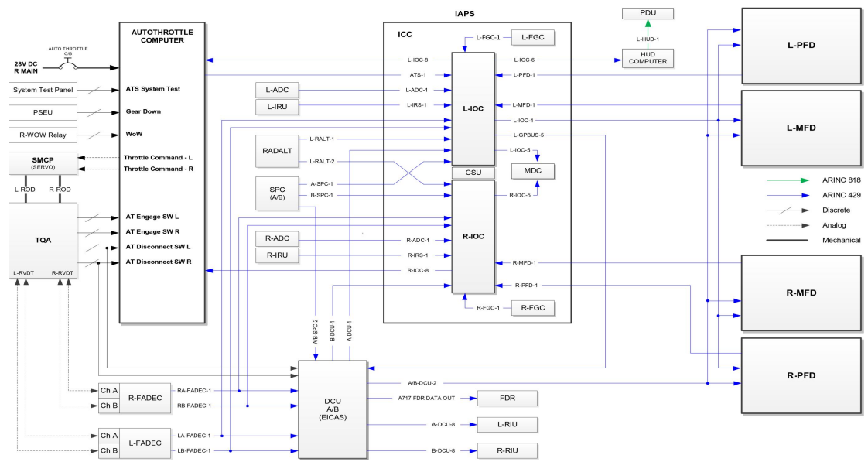Select the L-IOC block inside ICC
Screen dimensions: 868x462
tap(472, 108)
